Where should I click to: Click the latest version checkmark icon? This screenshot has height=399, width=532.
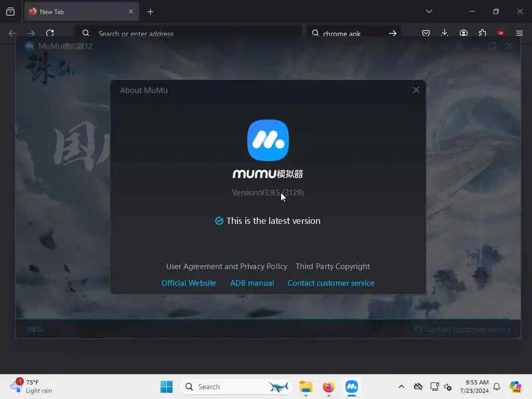(x=219, y=221)
